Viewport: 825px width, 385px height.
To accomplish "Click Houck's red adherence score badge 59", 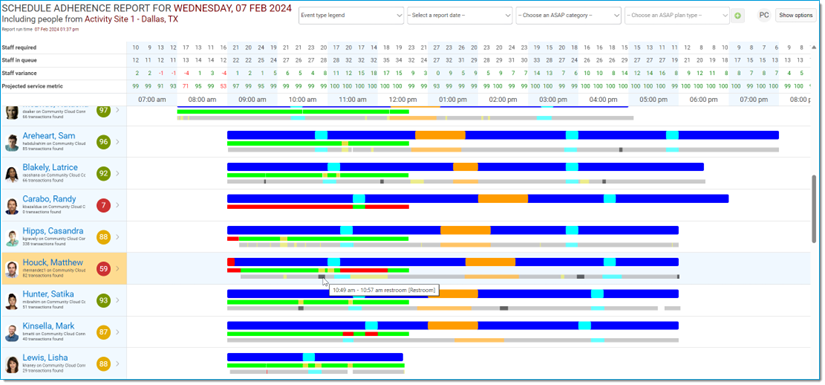I will coord(104,269).
